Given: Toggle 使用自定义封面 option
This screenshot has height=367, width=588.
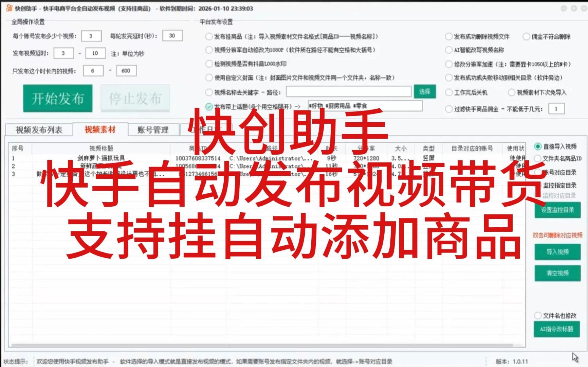Looking at the screenshot, I should (209, 77).
